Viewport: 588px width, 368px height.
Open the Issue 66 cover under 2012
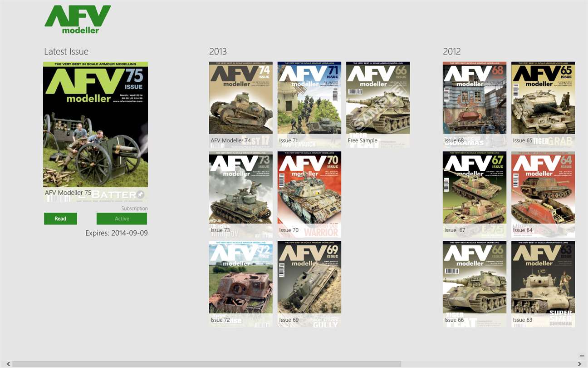(475, 284)
